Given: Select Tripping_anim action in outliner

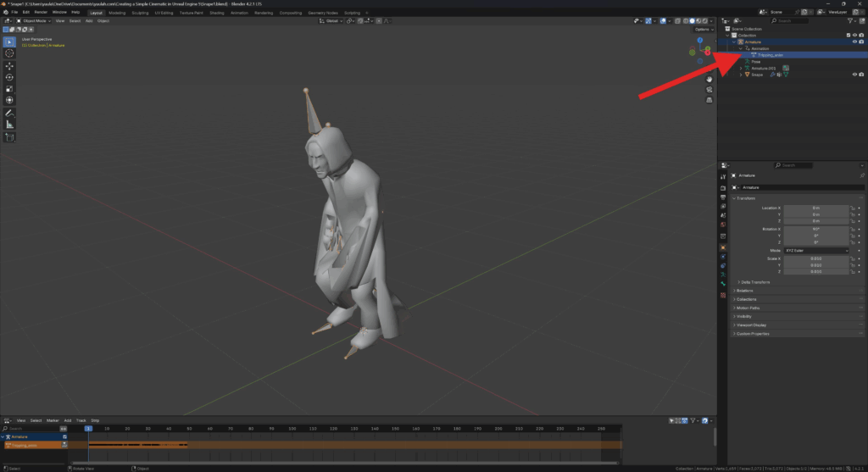Looking at the screenshot, I should click(771, 55).
